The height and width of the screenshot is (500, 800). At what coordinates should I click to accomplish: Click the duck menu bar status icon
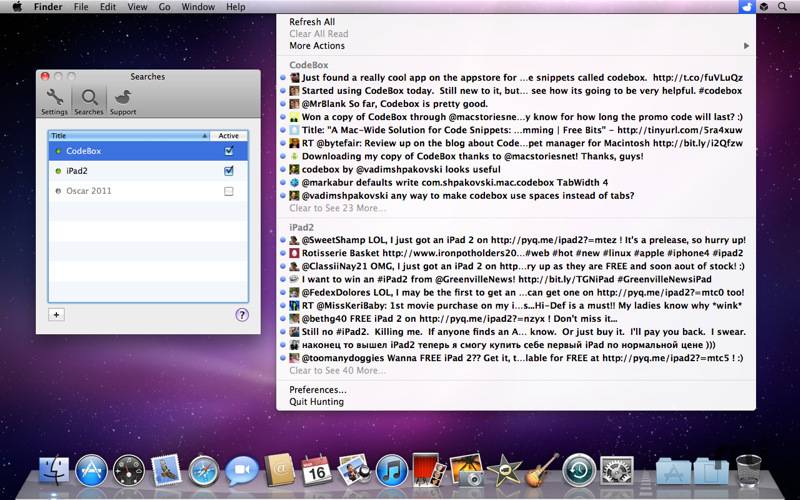click(746, 7)
